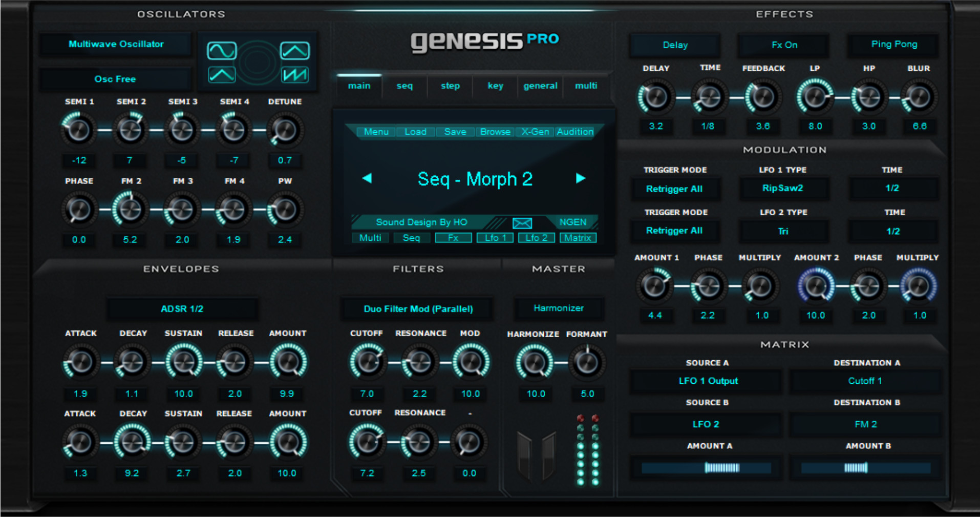Go to next preset with right arrow
Viewport: 980px width, 517px height.
[x=580, y=178]
